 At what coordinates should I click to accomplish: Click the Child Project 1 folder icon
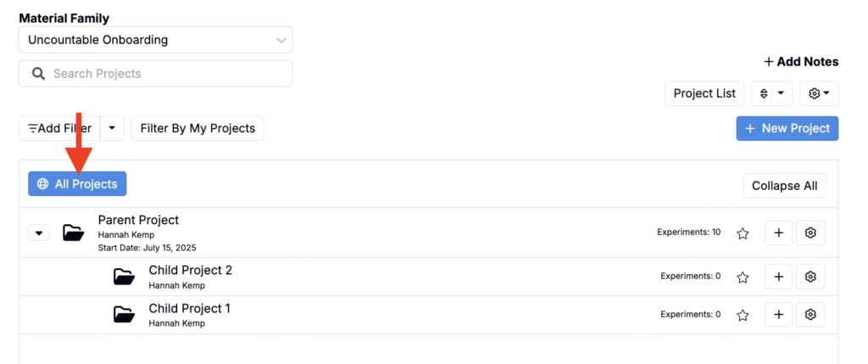pos(125,315)
